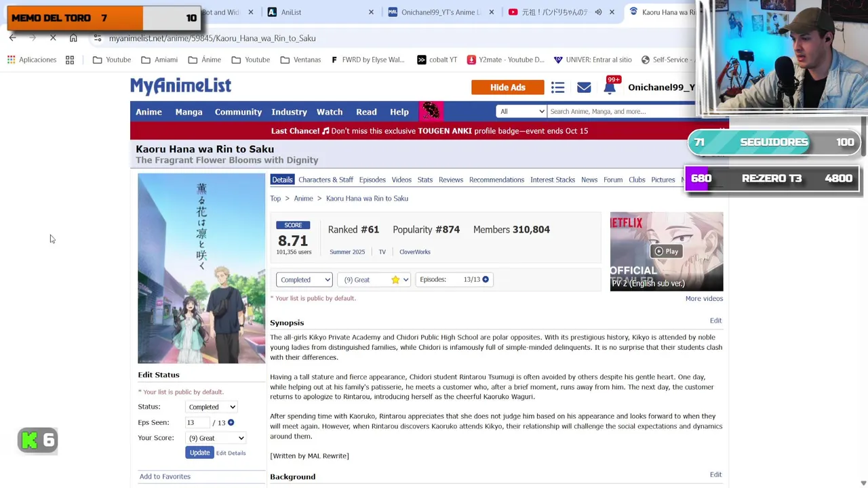The image size is (868, 488).
Task: Open the MAL list menu icon
Action: point(557,87)
